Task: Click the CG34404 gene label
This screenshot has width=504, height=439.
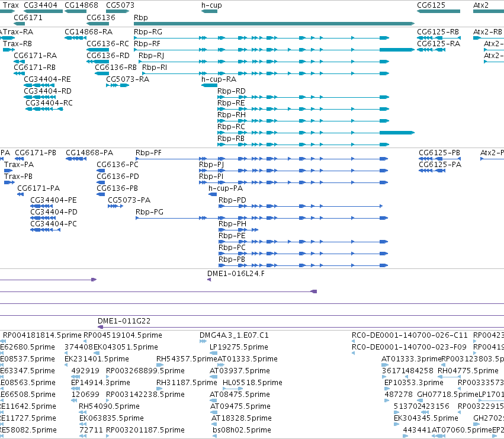Action: click(40, 5)
